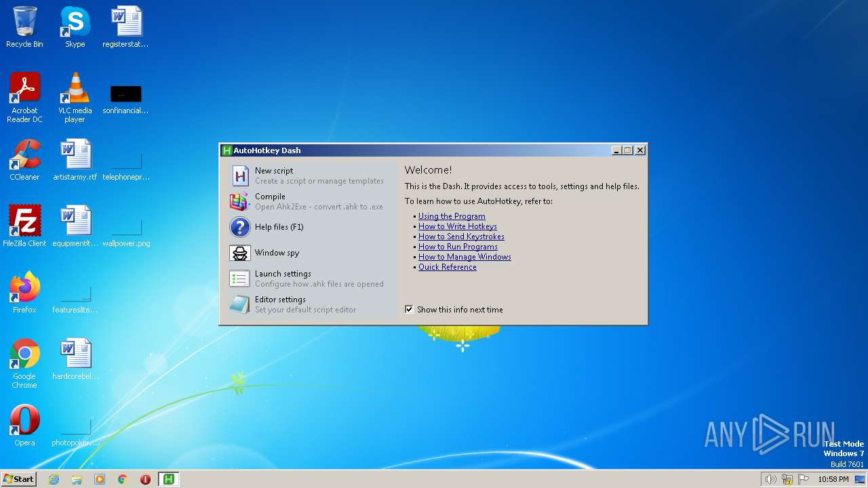Select the Firefox desktop shortcut

click(24, 293)
